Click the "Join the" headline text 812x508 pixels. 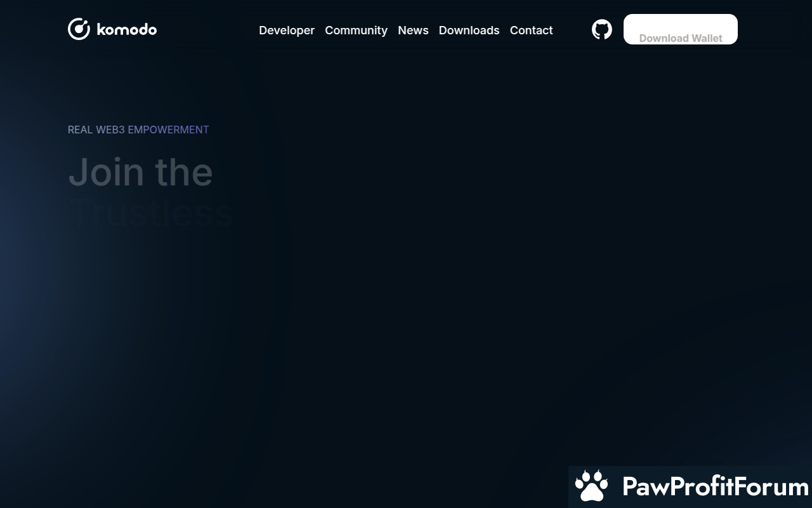coord(140,172)
